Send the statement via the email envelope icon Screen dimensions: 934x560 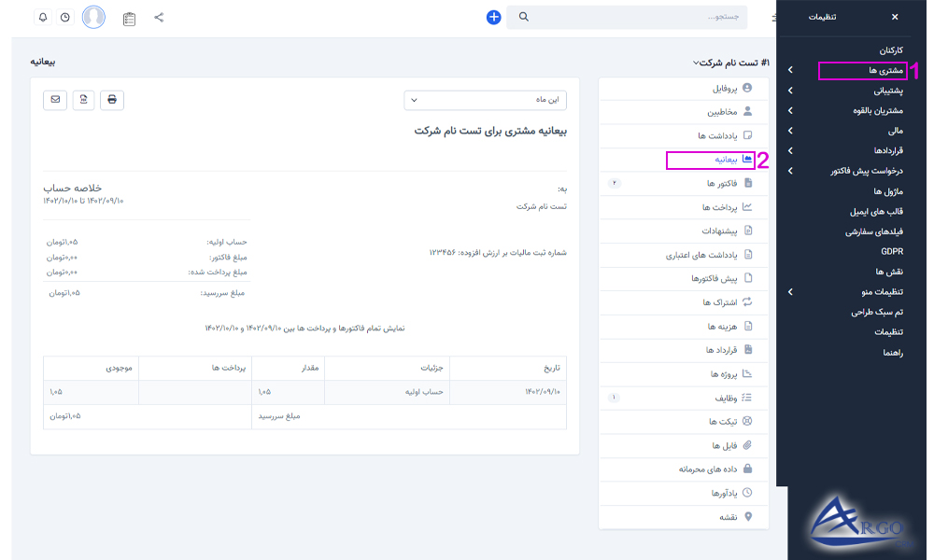tap(54, 100)
